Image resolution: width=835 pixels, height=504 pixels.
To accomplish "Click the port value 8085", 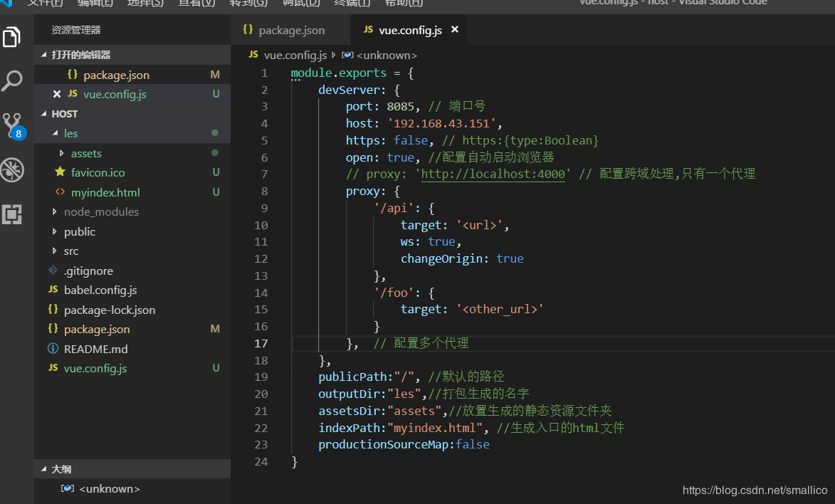I will (401, 107).
